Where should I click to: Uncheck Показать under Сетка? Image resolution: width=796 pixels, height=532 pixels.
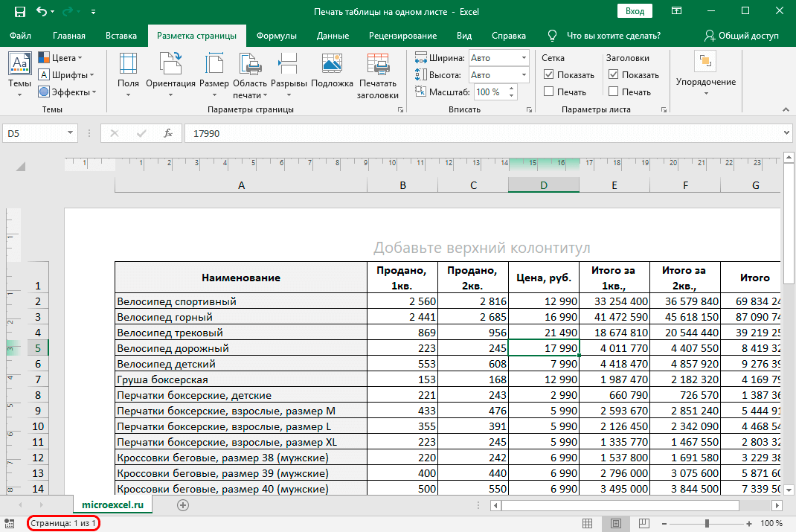pos(549,74)
